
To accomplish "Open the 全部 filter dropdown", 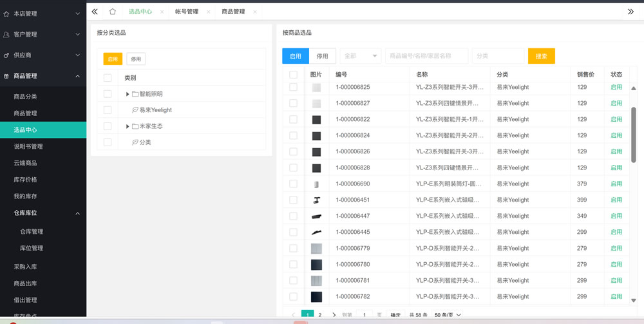I will point(361,56).
